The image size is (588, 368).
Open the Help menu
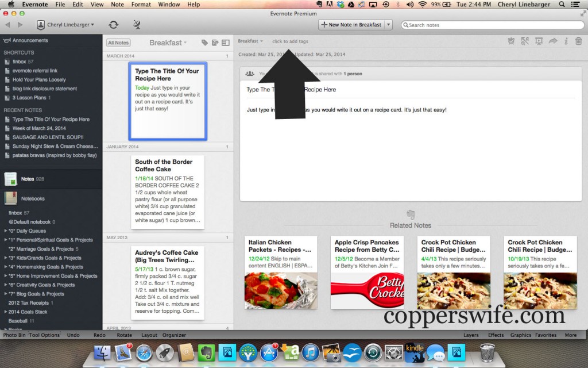[x=194, y=5]
